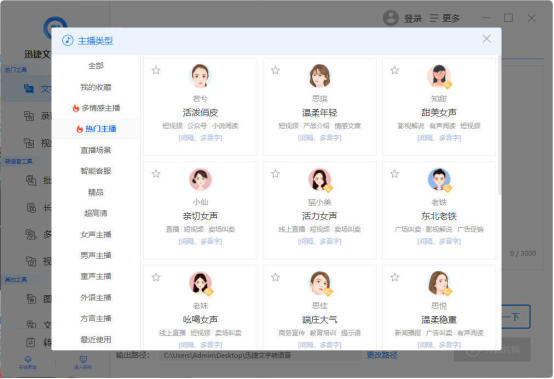Click the 端庄大气 voice title
Image resolution: width=554 pixels, height=379 pixels.
320,320
